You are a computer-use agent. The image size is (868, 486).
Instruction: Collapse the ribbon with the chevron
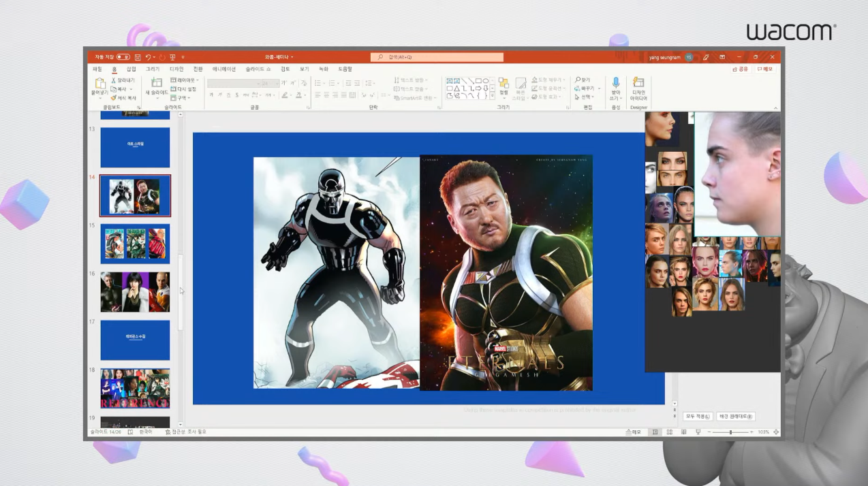tap(775, 108)
